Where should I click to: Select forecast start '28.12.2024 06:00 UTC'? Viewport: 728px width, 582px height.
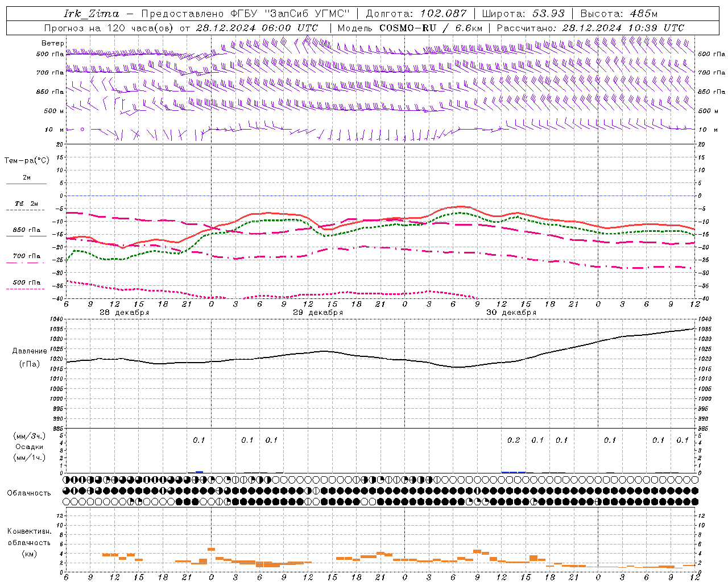(x=257, y=28)
